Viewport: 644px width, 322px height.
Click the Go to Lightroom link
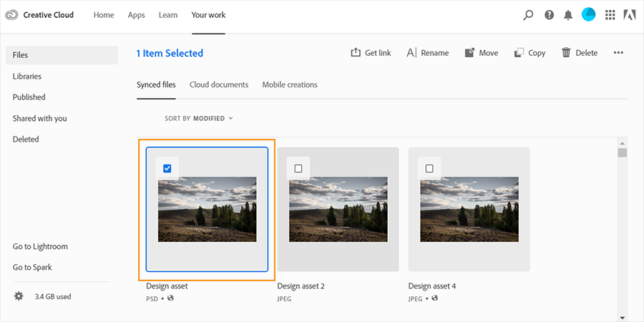pos(40,246)
